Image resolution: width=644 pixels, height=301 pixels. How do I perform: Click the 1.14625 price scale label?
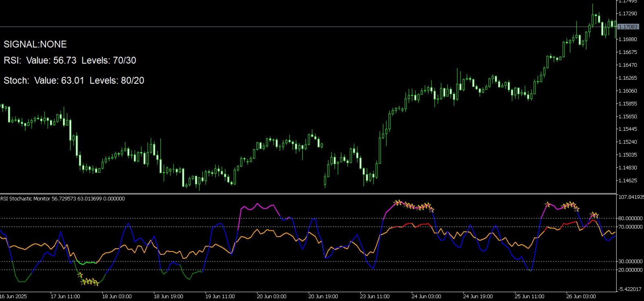pyautogui.click(x=627, y=180)
